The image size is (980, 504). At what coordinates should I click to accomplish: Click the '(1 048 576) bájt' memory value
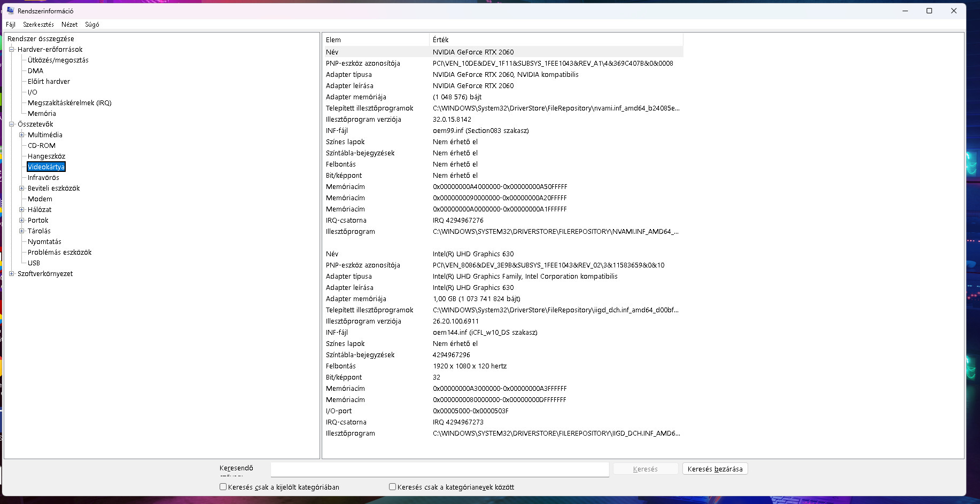[x=457, y=97]
